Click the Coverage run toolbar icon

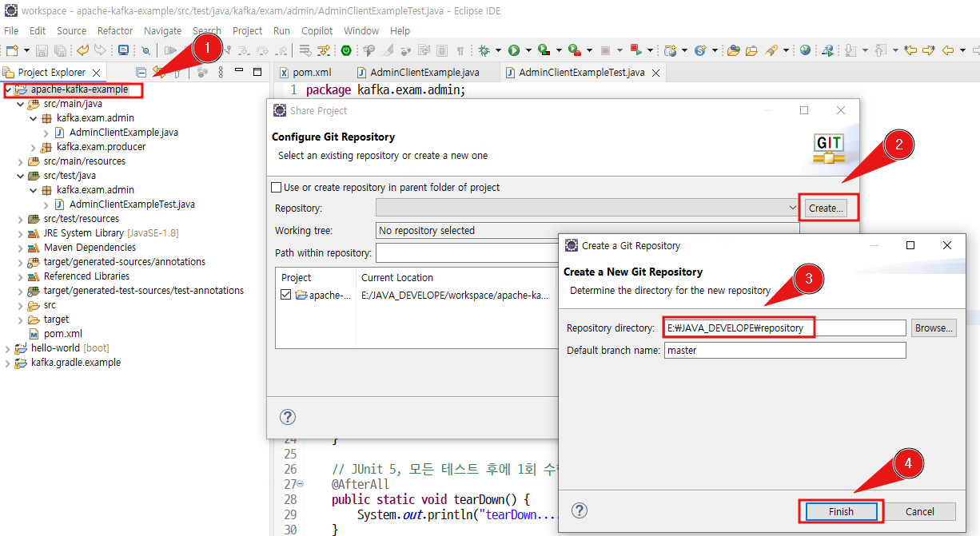click(x=544, y=50)
